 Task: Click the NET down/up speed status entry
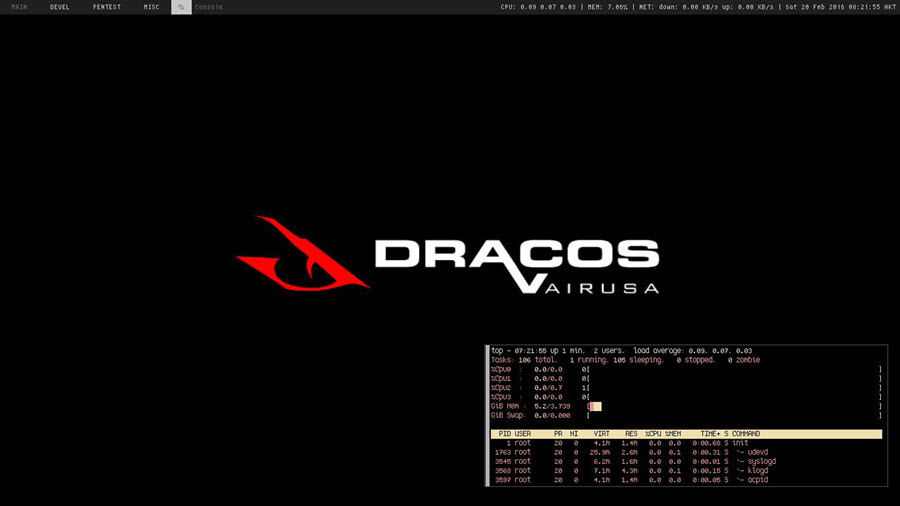(x=706, y=7)
